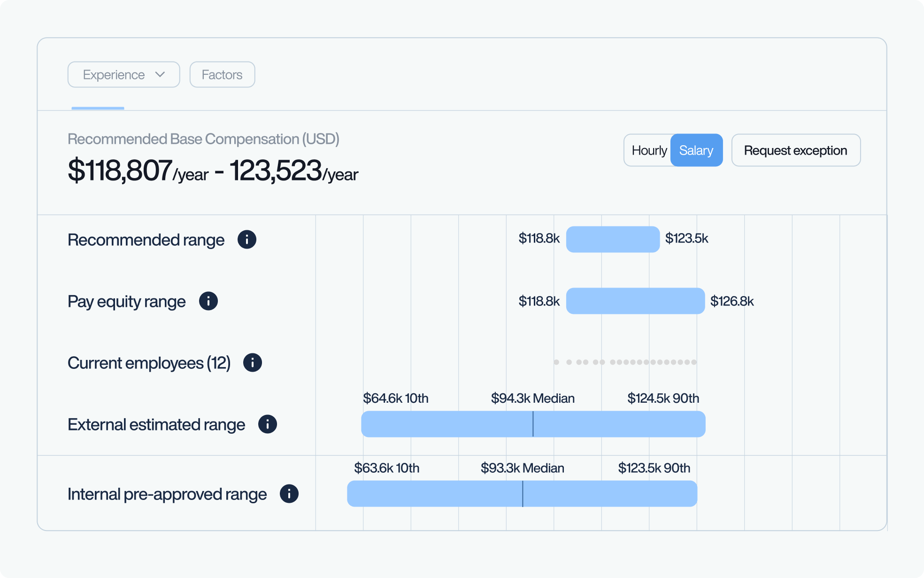Click info icon beside Recommended range

[x=246, y=240]
